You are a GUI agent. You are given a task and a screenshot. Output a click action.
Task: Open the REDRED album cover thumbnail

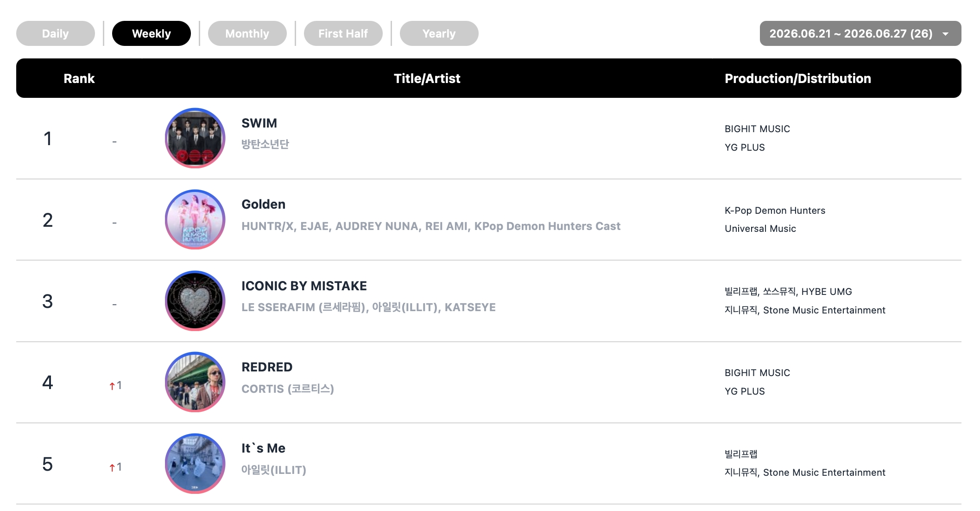tap(195, 382)
